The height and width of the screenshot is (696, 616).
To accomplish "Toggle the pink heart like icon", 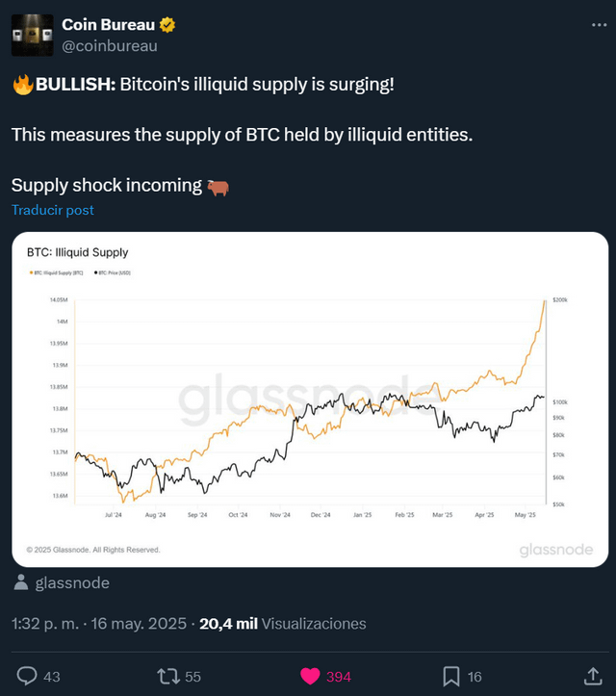I will coord(310,677).
